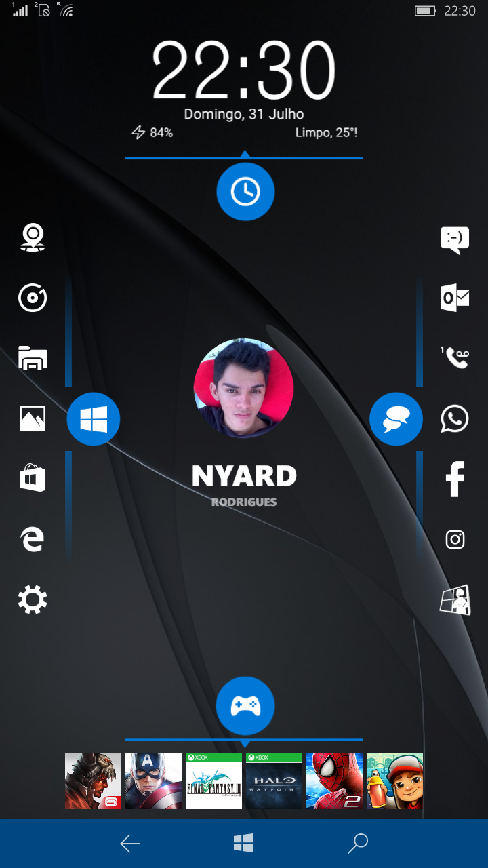488x868 pixels.
Task: Open the Maps app icon
Action: tap(33, 238)
